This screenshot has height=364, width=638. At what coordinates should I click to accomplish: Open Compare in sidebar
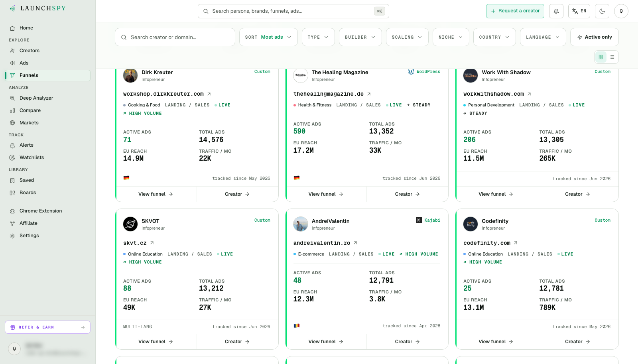click(47, 110)
